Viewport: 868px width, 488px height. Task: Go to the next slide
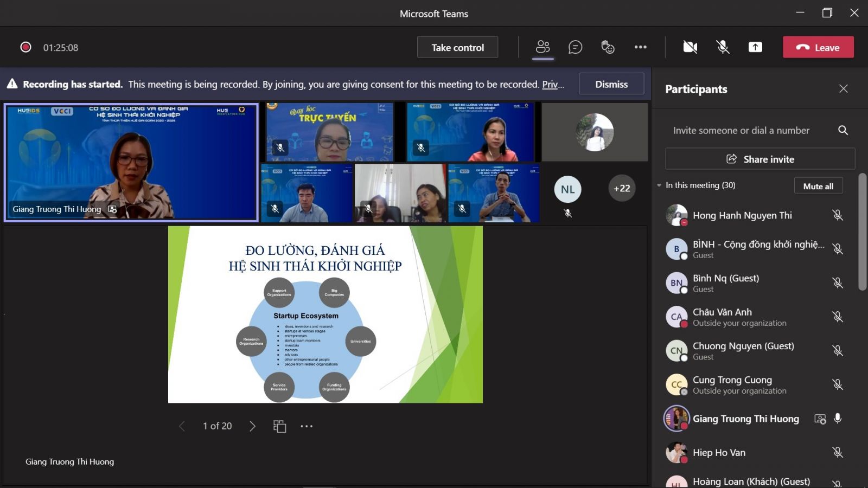(x=252, y=426)
